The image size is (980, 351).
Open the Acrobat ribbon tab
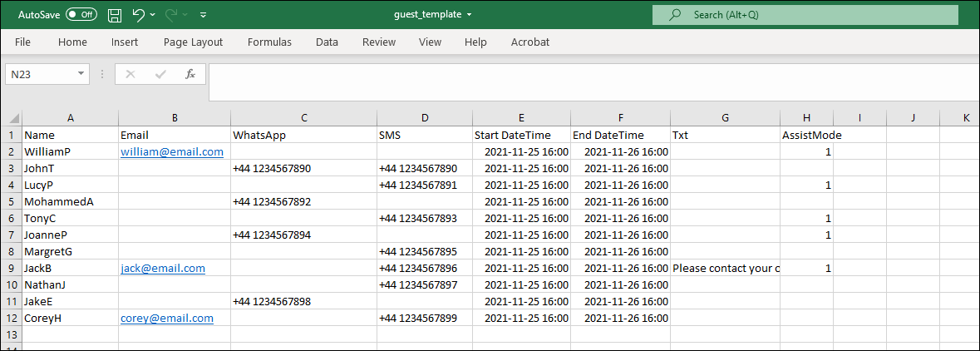click(529, 42)
